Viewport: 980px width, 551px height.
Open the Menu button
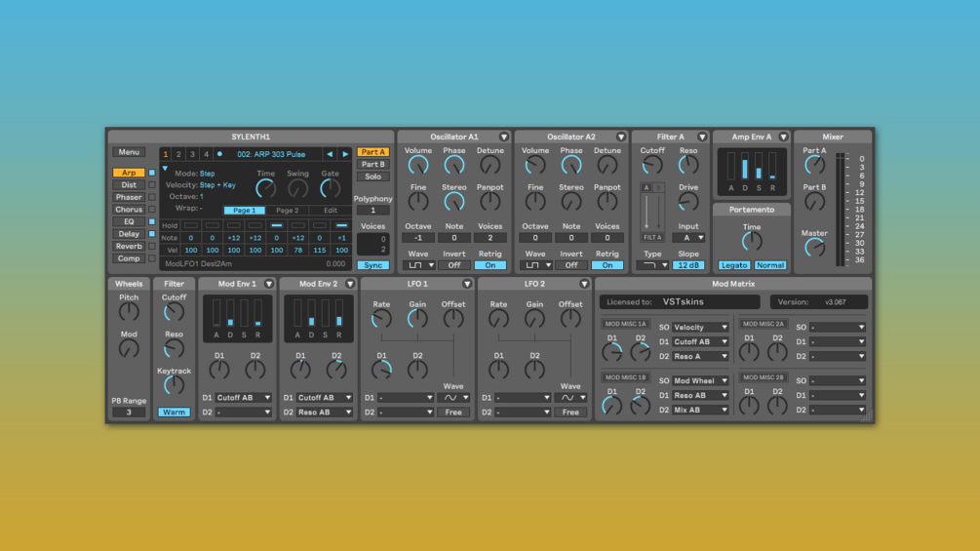click(129, 152)
